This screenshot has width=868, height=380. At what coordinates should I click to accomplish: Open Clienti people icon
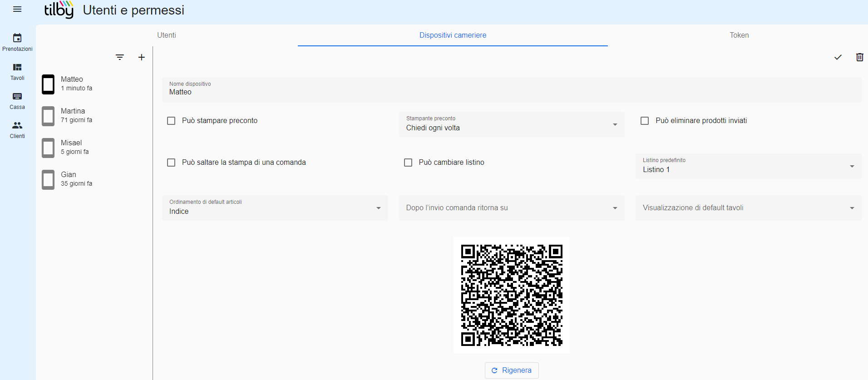[x=17, y=125]
